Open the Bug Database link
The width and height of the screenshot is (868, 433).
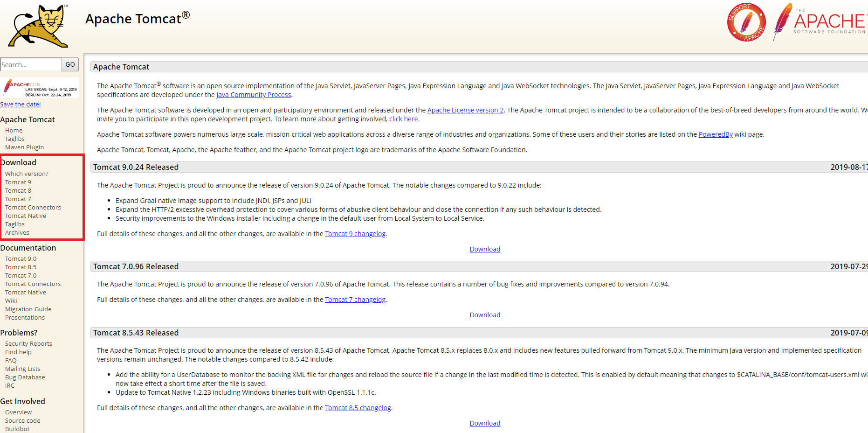25,377
